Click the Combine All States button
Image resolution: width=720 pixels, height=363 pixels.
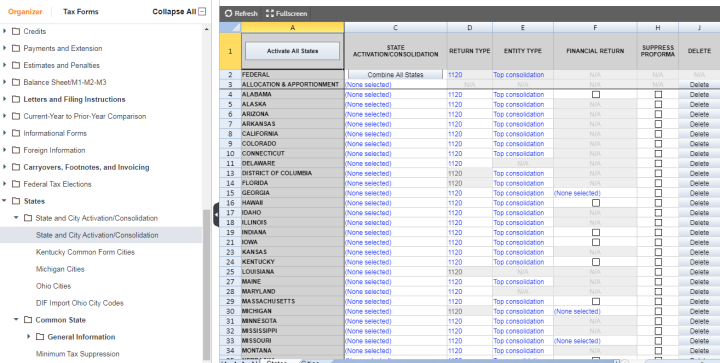[395, 75]
